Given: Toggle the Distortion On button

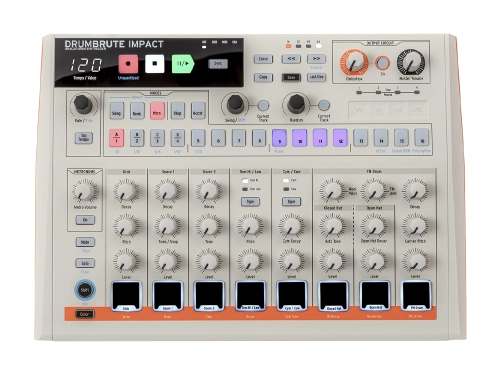Looking at the screenshot, I should point(382,63).
